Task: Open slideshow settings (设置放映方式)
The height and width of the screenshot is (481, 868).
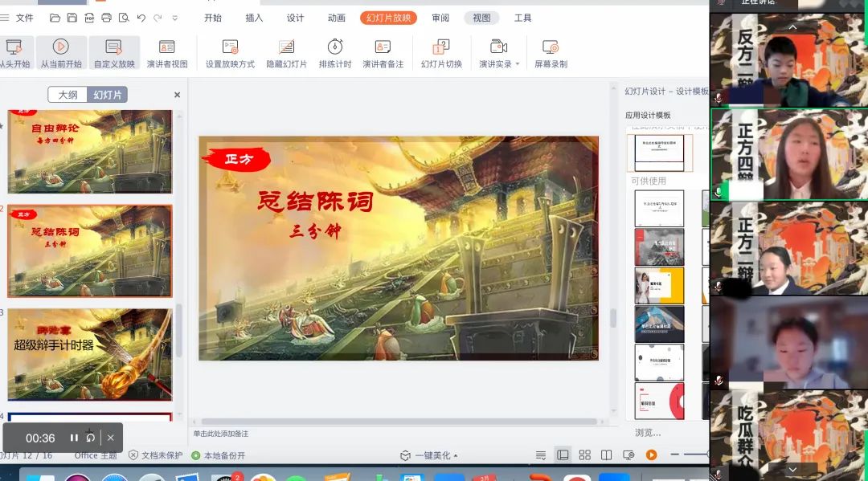Action: 230,53
